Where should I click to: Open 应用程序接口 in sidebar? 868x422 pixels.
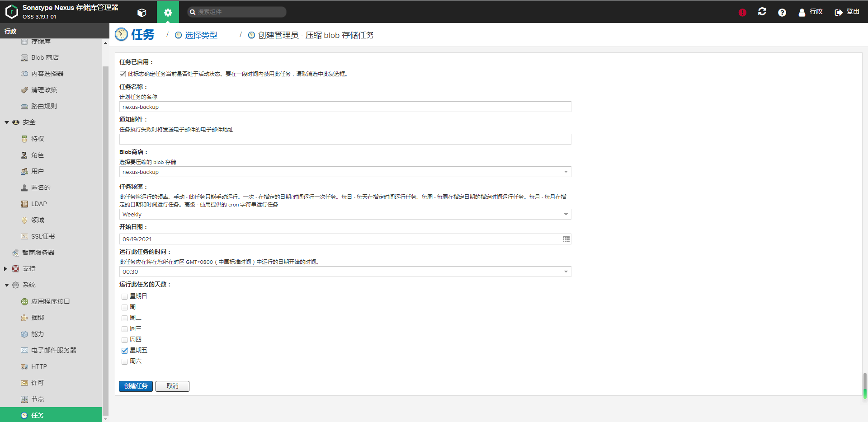coord(50,301)
